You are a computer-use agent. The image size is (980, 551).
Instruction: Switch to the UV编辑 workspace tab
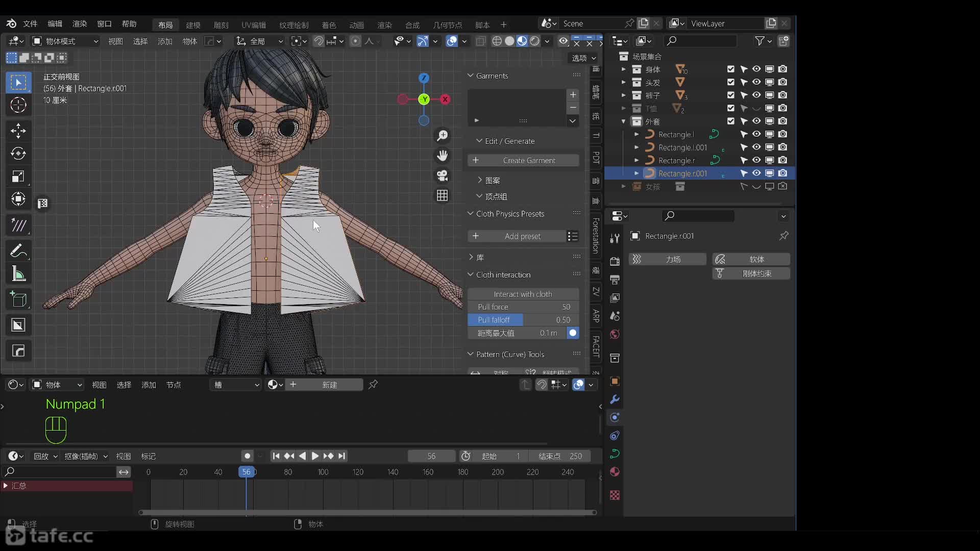pos(254,25)
